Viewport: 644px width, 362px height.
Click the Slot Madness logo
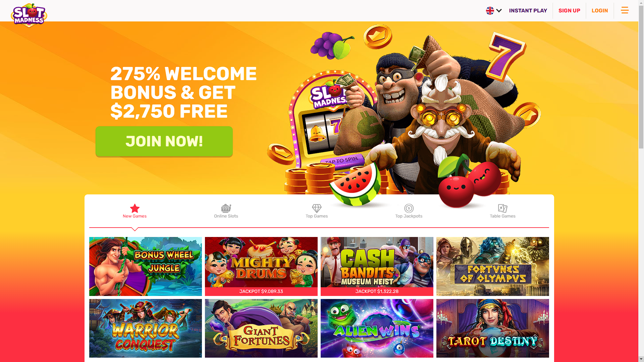tap(29, 15)
